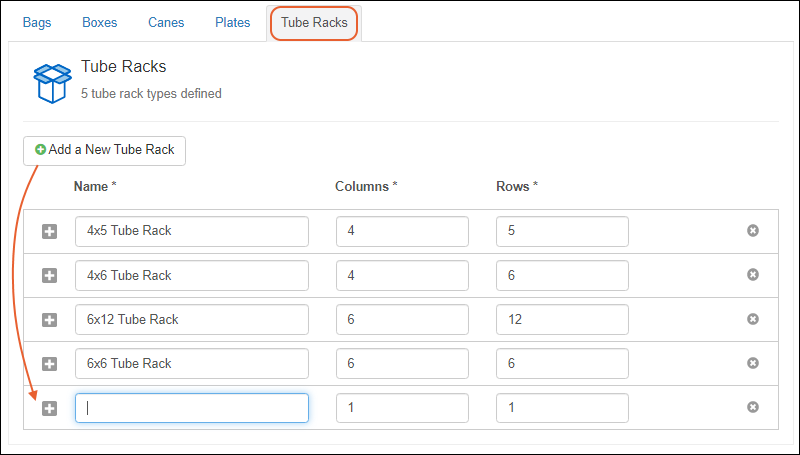Open the Boxes tab
Viewport: 800px width, 455px height.
tap(99, 23)
